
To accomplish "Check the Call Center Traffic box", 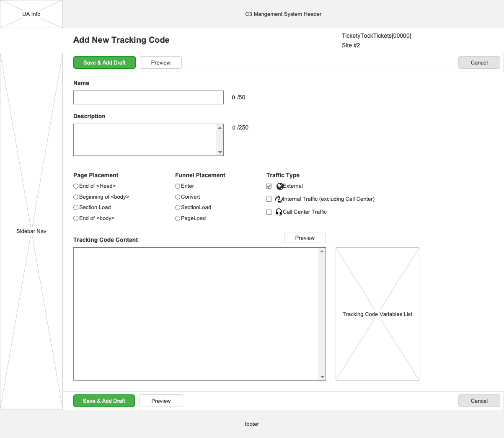I will pos(269,212).
